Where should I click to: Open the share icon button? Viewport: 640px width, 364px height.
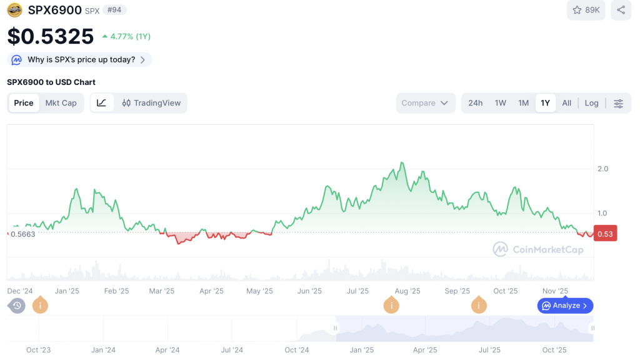point(621,10)
